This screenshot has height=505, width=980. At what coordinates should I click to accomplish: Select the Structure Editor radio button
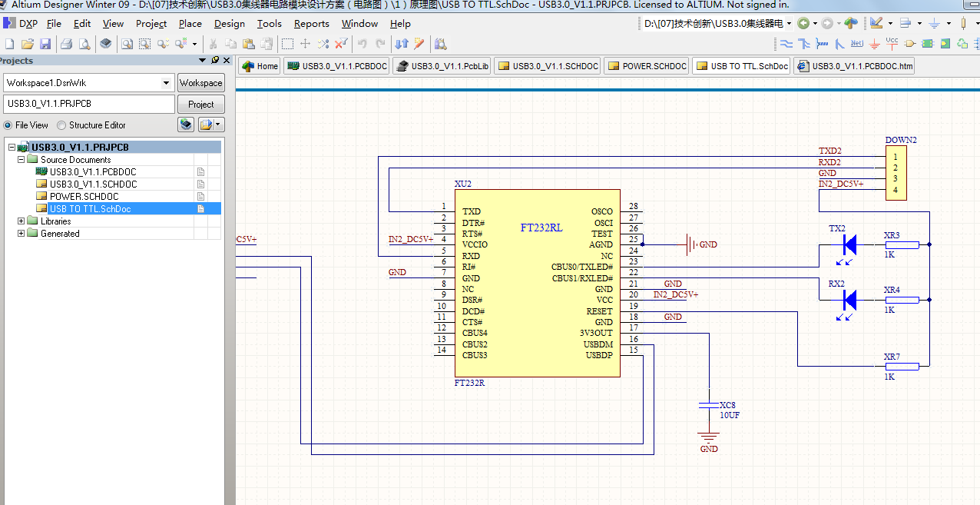pyautogui.click(x=61, y=125)
